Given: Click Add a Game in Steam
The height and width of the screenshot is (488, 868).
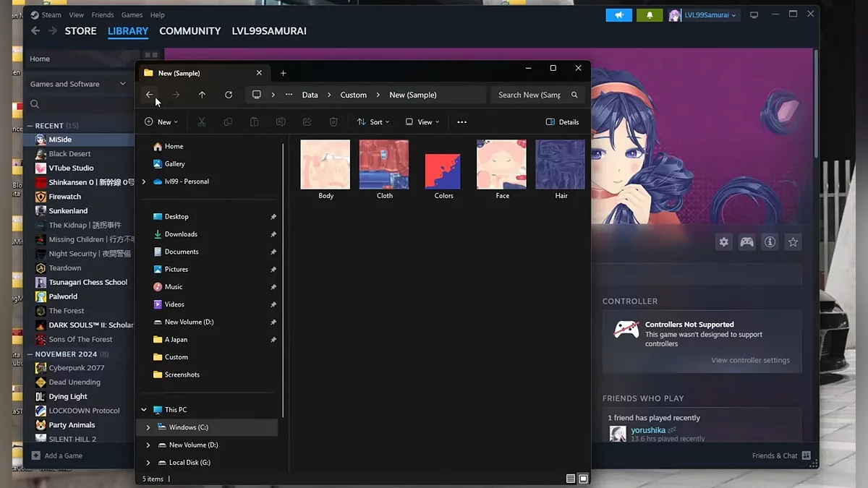Looking at the screenshot, I should (x=57, y=455).
